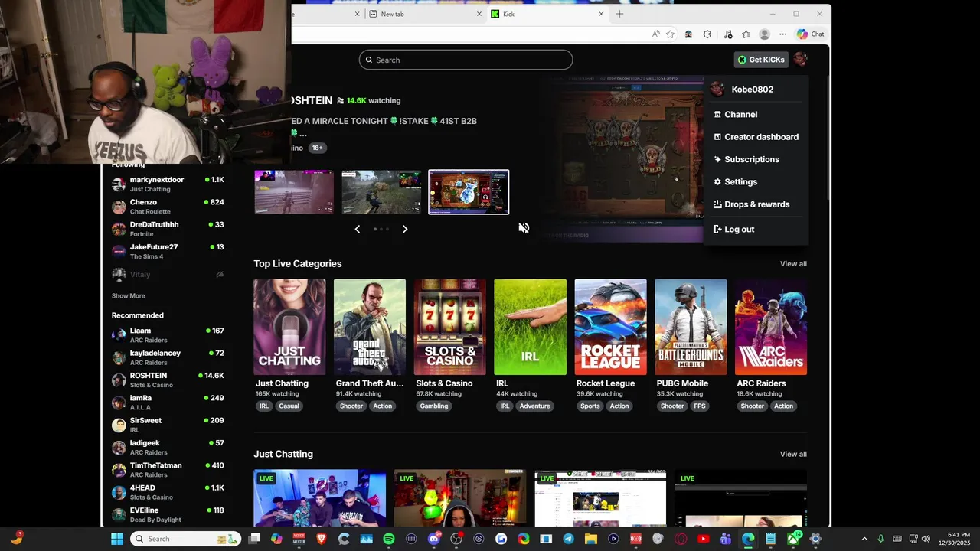
Task: Click the Get KICKs button
Action: tap(760, 60)
